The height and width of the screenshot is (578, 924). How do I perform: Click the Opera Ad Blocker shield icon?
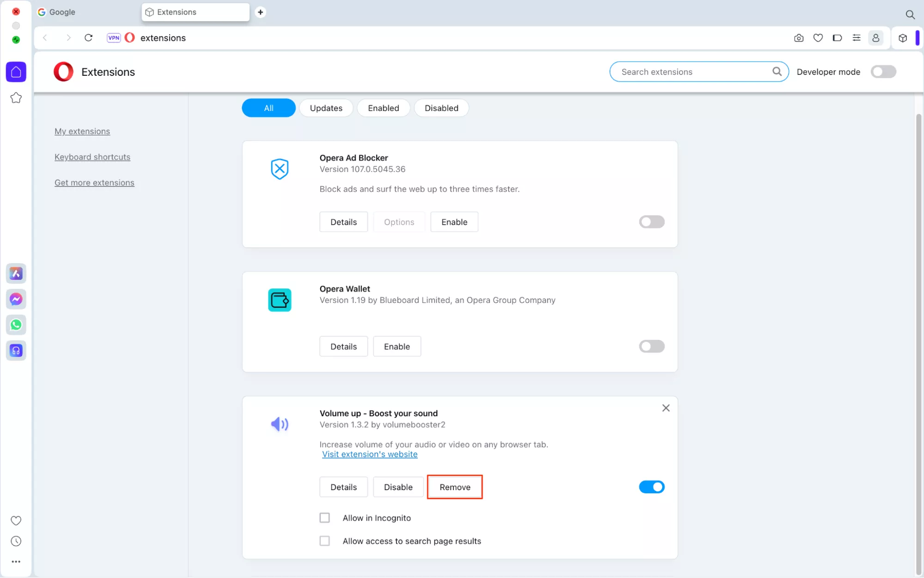[x=280, y=169]
